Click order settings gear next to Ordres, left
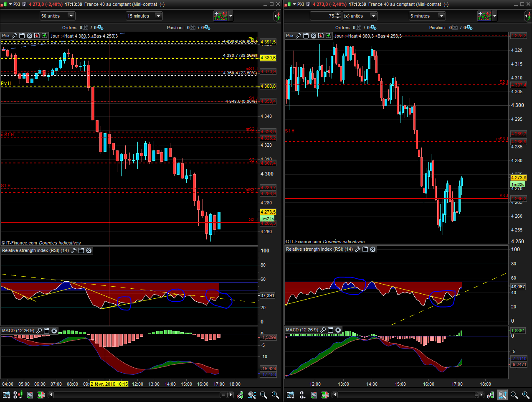 tap(101, 28)
